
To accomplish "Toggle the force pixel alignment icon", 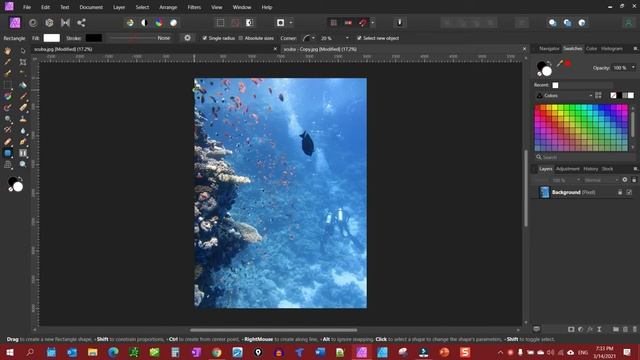I will [348, 23].
